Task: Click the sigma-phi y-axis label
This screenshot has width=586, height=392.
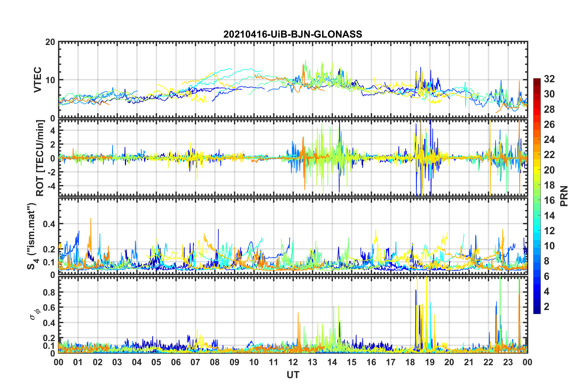Action: pos(35,314)
